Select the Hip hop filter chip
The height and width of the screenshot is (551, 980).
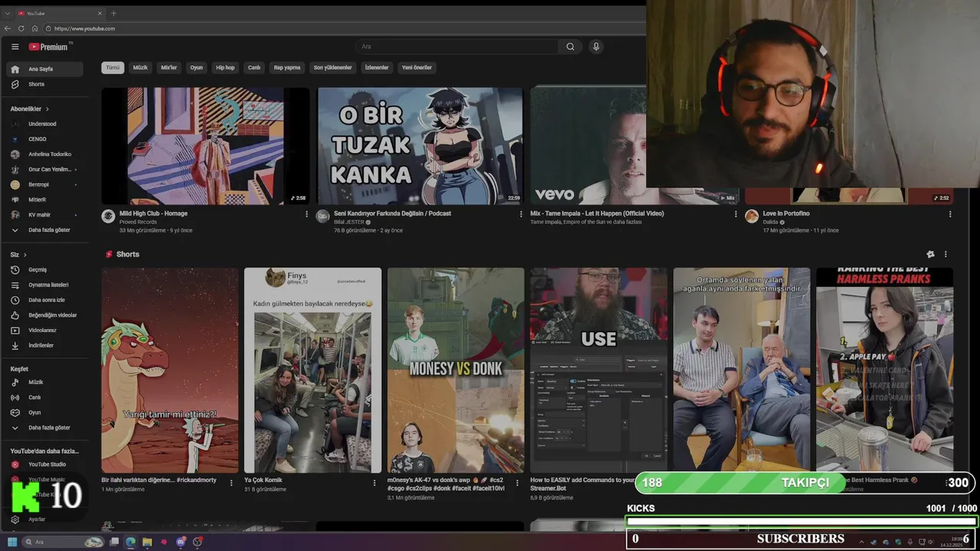(225, 67)
